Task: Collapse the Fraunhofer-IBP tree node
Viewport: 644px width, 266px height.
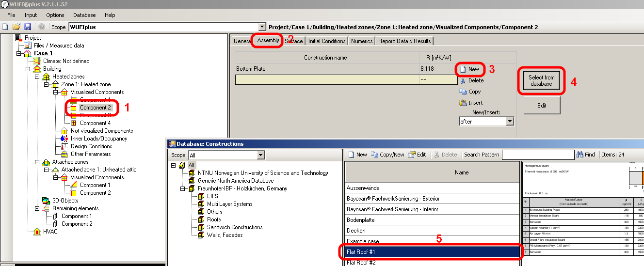Action: coord(183,188)
